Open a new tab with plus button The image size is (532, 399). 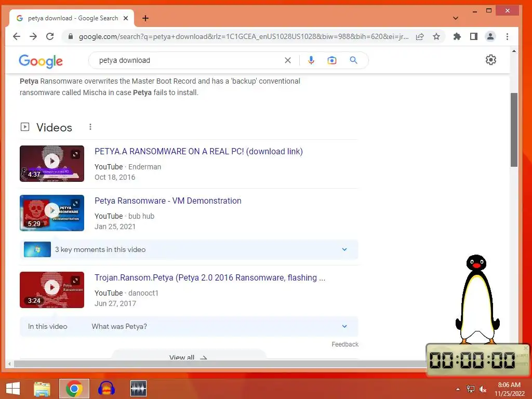pos(145,18)
